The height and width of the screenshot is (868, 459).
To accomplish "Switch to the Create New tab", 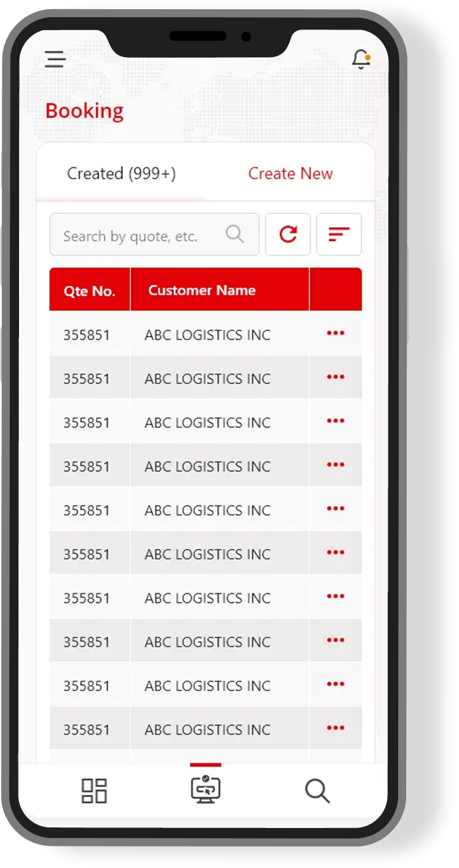I will [x=291, y=174].
